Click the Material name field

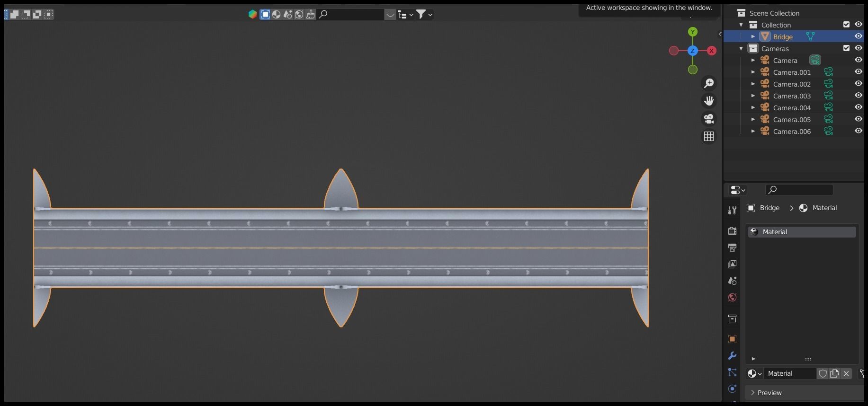791,373
